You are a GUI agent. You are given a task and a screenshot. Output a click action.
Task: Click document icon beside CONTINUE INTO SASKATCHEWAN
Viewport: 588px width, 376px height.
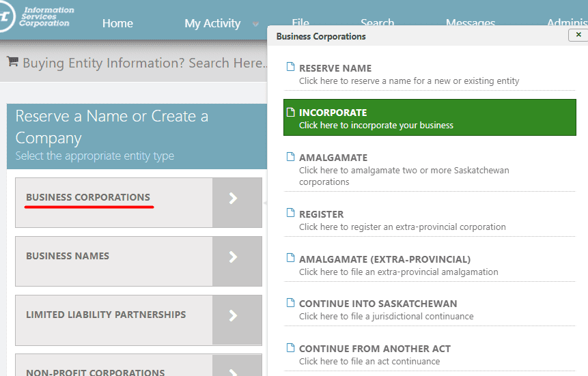click(x=291, y=302)
